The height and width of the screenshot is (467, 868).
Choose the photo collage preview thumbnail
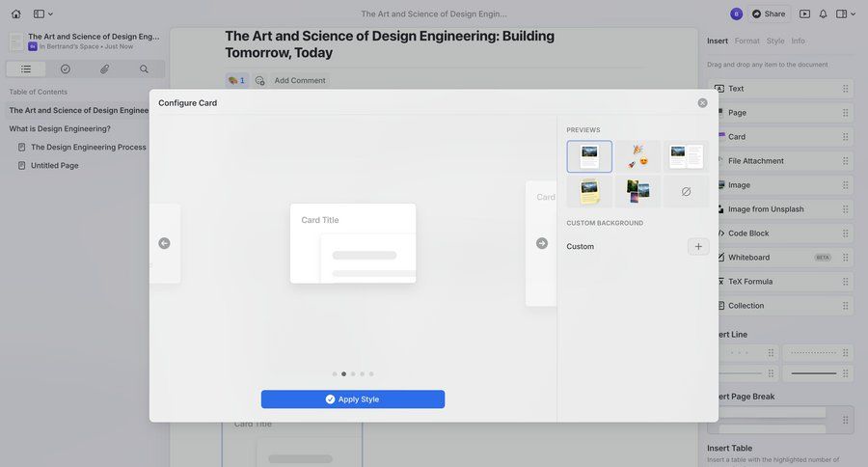[x=637, y=191]
